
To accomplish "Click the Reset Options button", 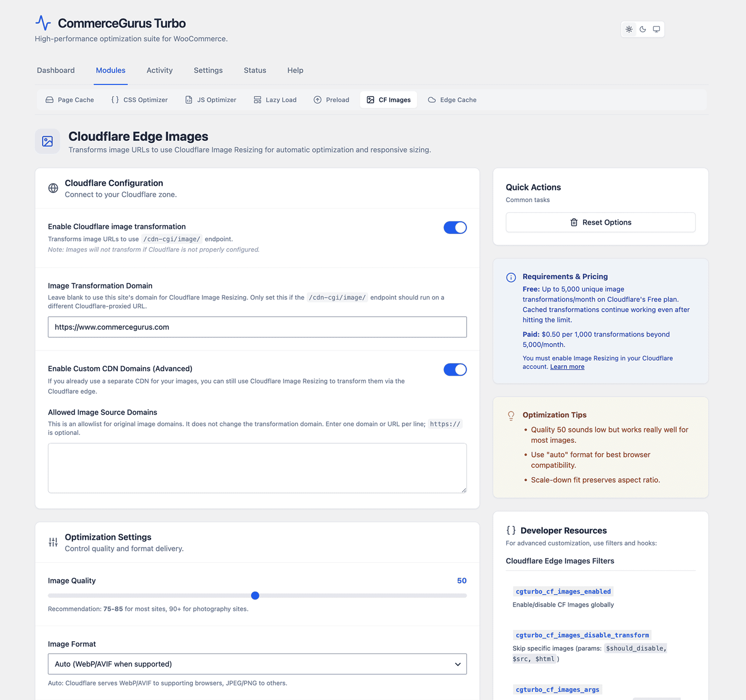I will pyautogui.click(x=601, y=222).
